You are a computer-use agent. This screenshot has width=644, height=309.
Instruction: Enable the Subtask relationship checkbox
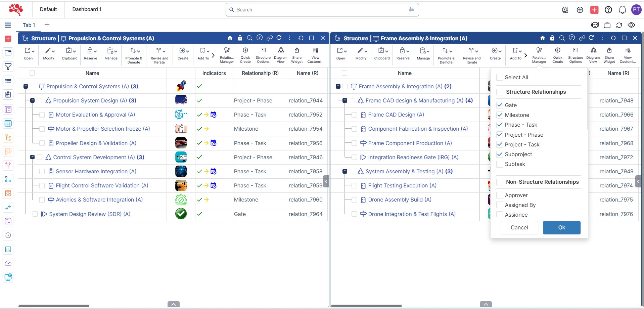point(500,164)
